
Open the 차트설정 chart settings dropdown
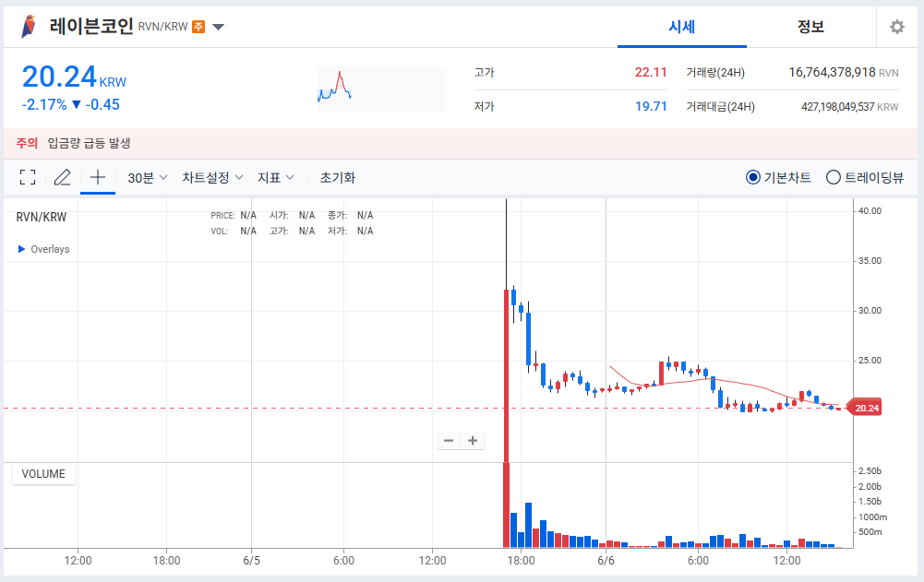[212, 177]
